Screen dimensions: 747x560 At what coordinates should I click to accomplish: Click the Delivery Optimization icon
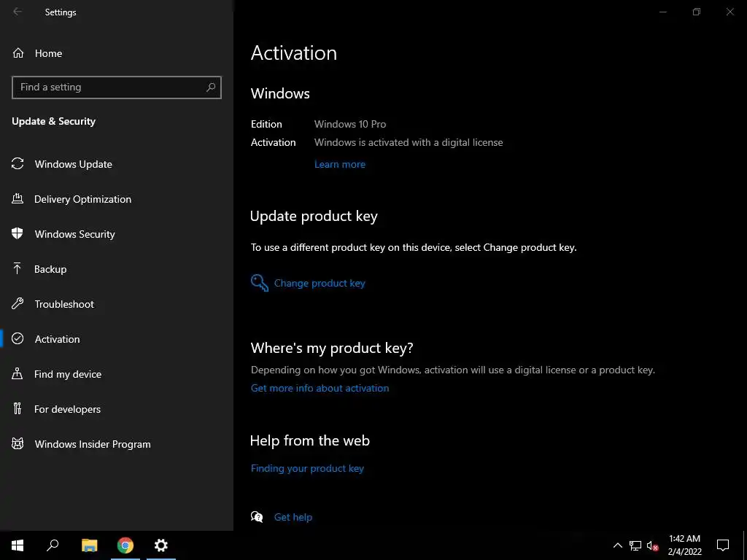click(x=18, y=198)
